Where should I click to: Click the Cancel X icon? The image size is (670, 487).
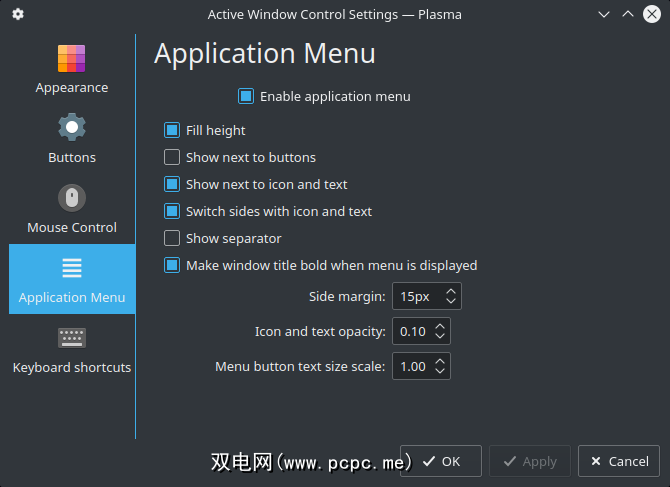pos(596,461)
